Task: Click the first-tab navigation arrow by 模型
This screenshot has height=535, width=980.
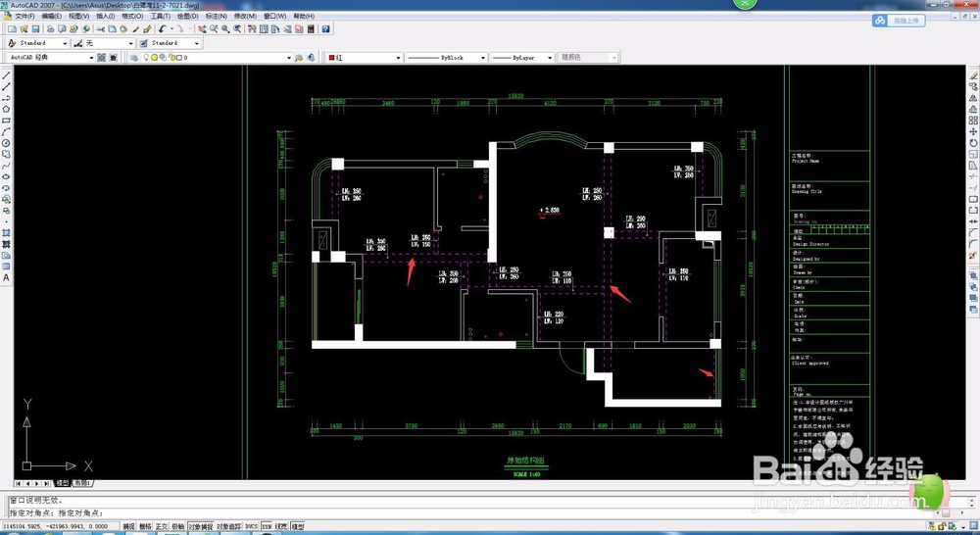Action: click(x=18, y=483)
